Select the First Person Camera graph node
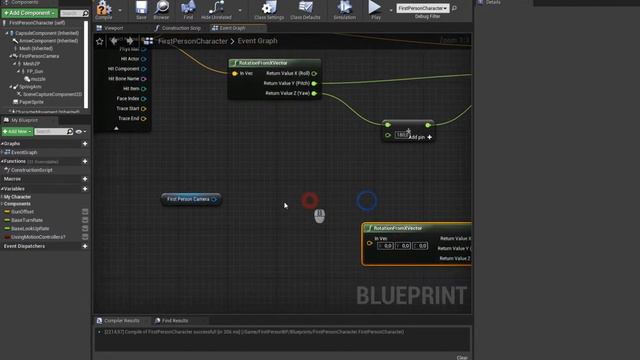The height and width of the screenshot is (360, 640). pos(191,199)
